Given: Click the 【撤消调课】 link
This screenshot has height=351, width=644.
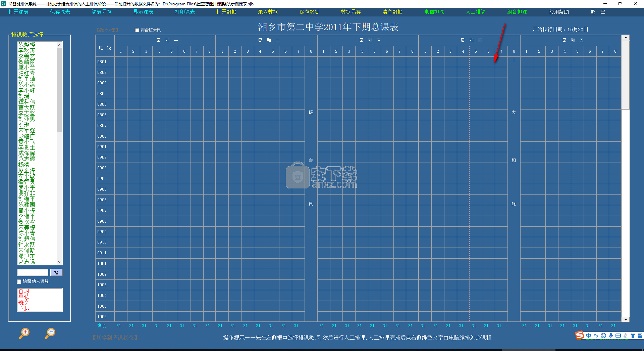Looking at the screenshot, I should point(107,30).
